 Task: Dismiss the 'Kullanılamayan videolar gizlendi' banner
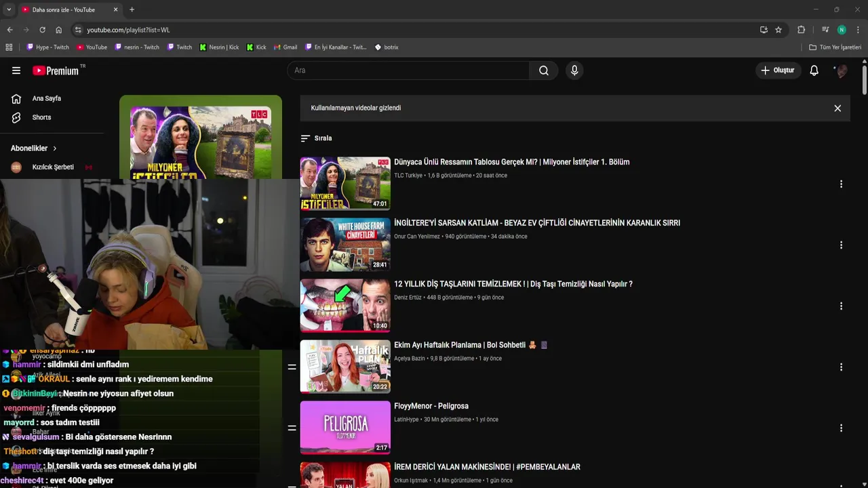click(x=837, y=108)
